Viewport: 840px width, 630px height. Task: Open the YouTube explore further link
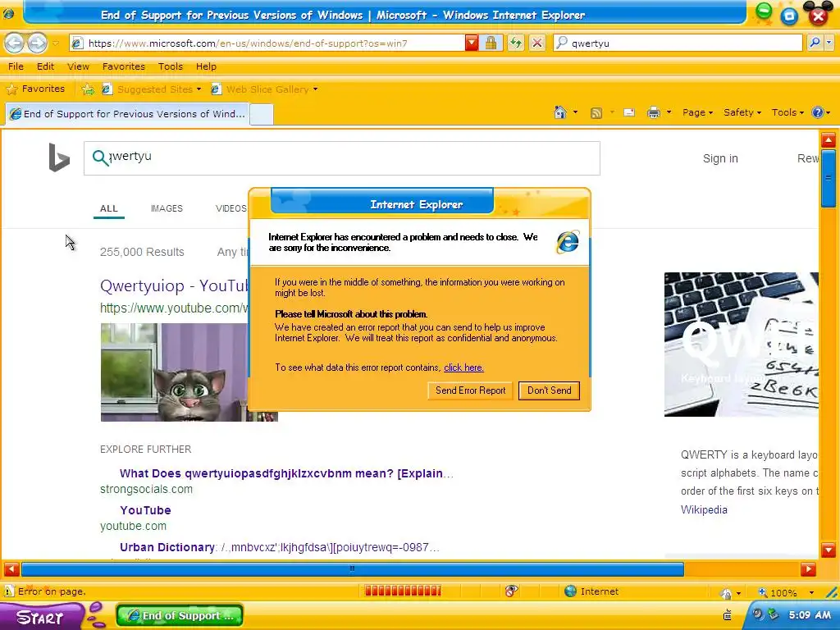point(145,510)
